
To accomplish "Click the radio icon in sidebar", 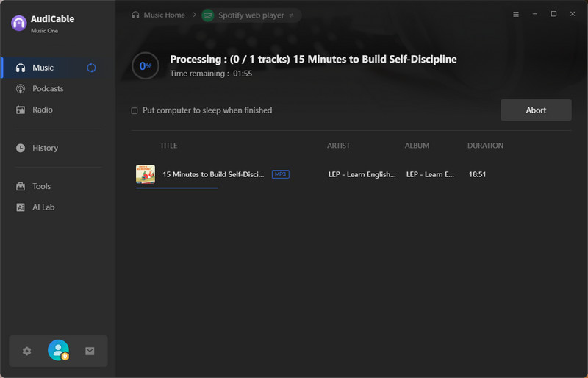I will tap(21, 110).
